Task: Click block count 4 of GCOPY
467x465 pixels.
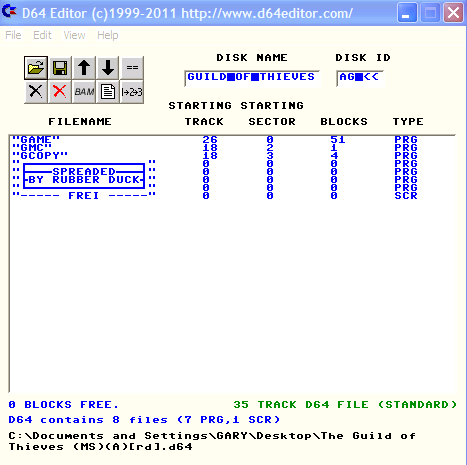Action: click(334, 156)
